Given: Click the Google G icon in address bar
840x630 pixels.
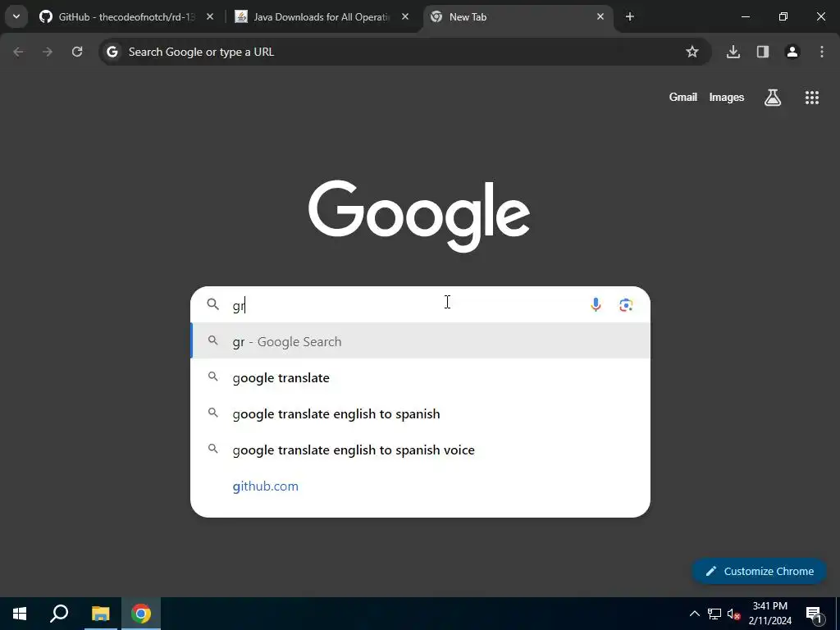Looking at the screenshot, I should pos(112,52).
